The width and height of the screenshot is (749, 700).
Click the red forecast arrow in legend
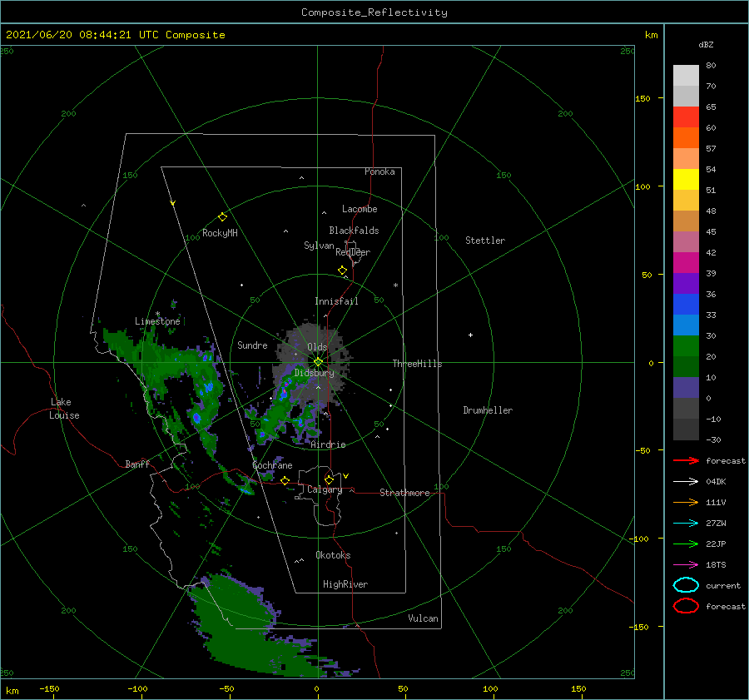pos(686,460)
